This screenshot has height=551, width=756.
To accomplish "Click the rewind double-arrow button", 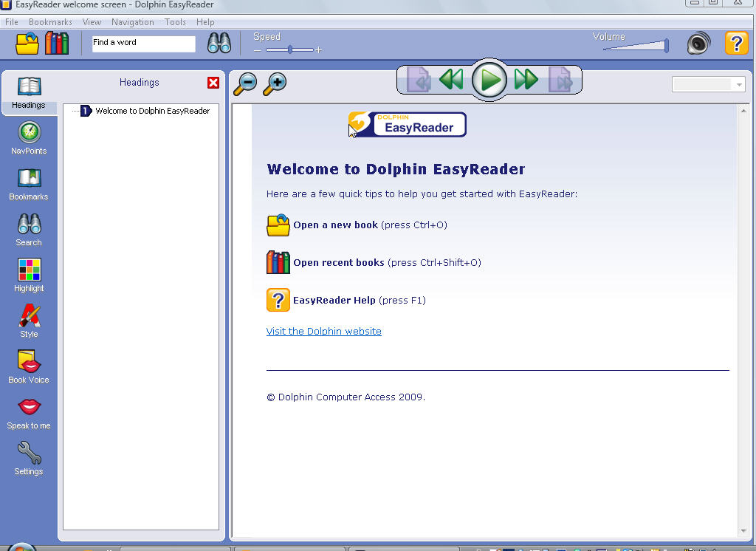I will (451, 80).
